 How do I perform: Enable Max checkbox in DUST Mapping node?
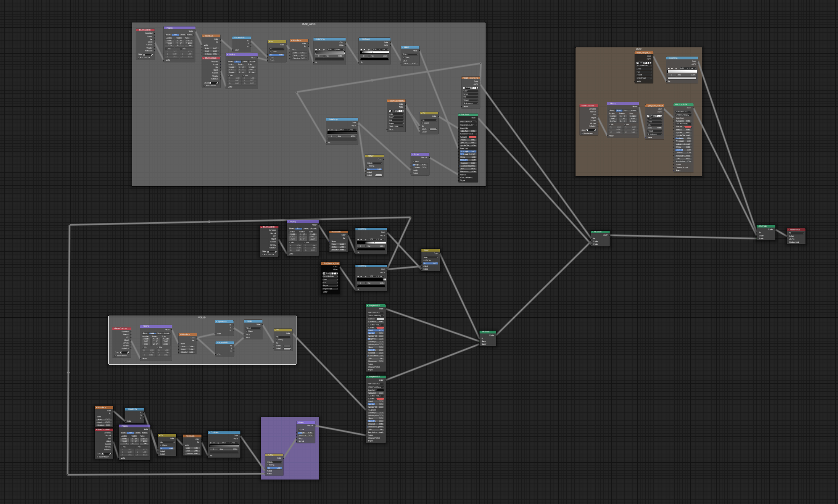click(625, 124)
